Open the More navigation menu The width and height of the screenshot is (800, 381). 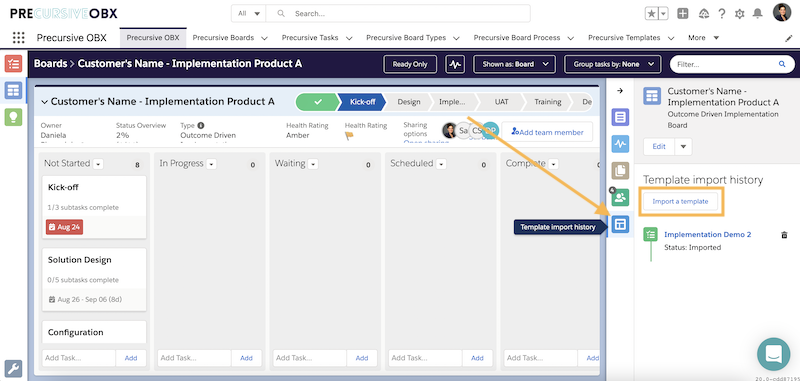[x=703, y=38]
